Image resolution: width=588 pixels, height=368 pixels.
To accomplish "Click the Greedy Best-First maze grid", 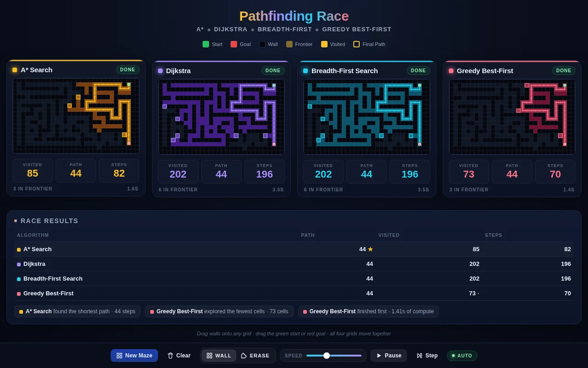I will (512, 117).
